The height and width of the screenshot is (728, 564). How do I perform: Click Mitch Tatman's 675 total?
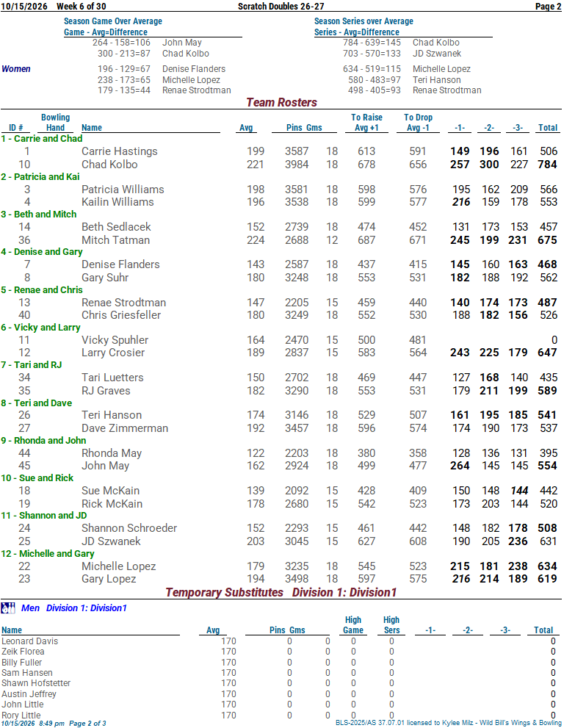547,240
